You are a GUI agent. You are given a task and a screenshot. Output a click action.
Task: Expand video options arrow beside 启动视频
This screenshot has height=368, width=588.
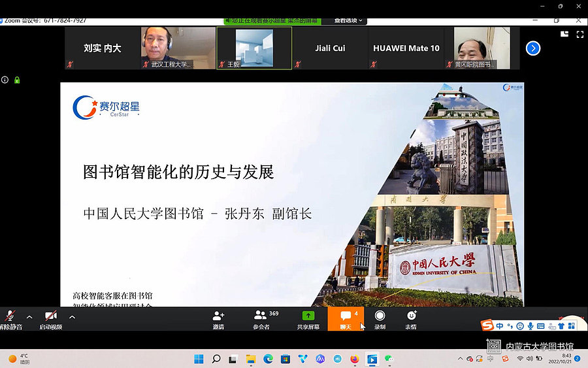click(72, 317)
